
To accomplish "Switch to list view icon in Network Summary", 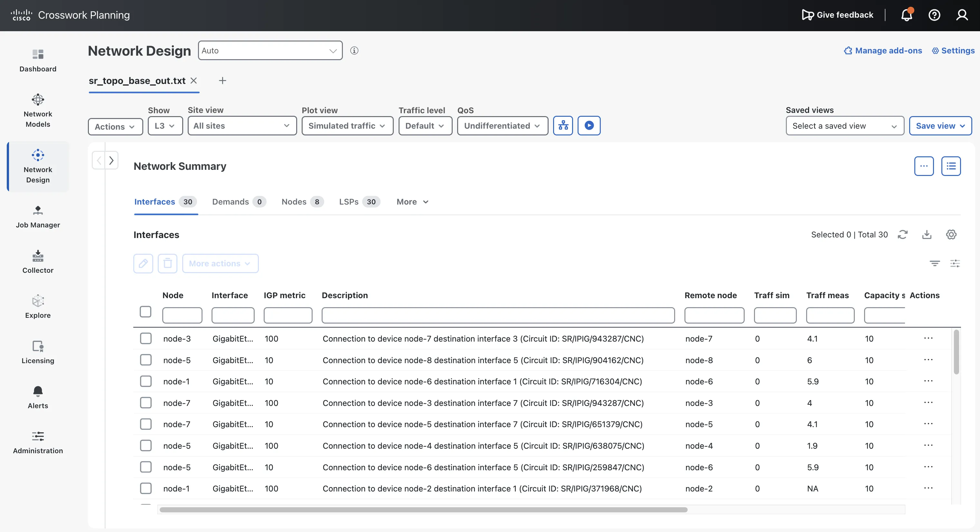I will 951,166.
